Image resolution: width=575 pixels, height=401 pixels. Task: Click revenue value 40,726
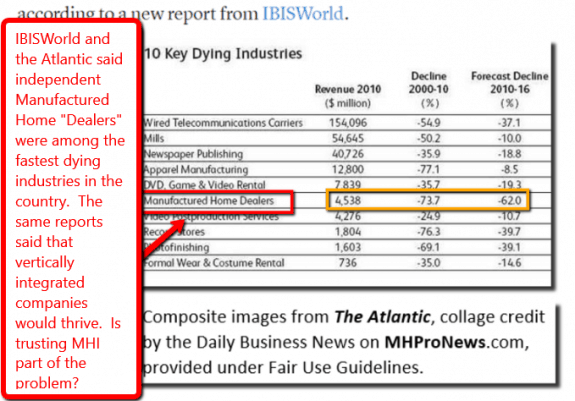348,154
